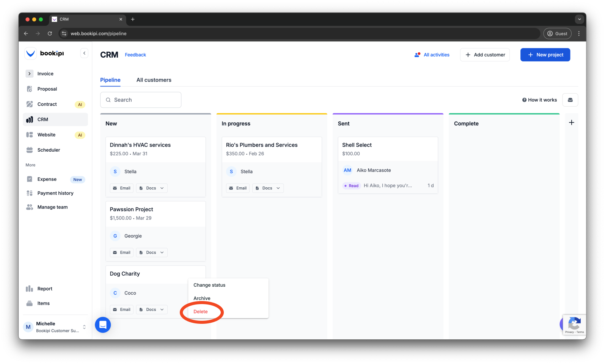Choose Delete in the context menu
The height and width of the screenshot is (364, 605).
click(x=201, y=312)
